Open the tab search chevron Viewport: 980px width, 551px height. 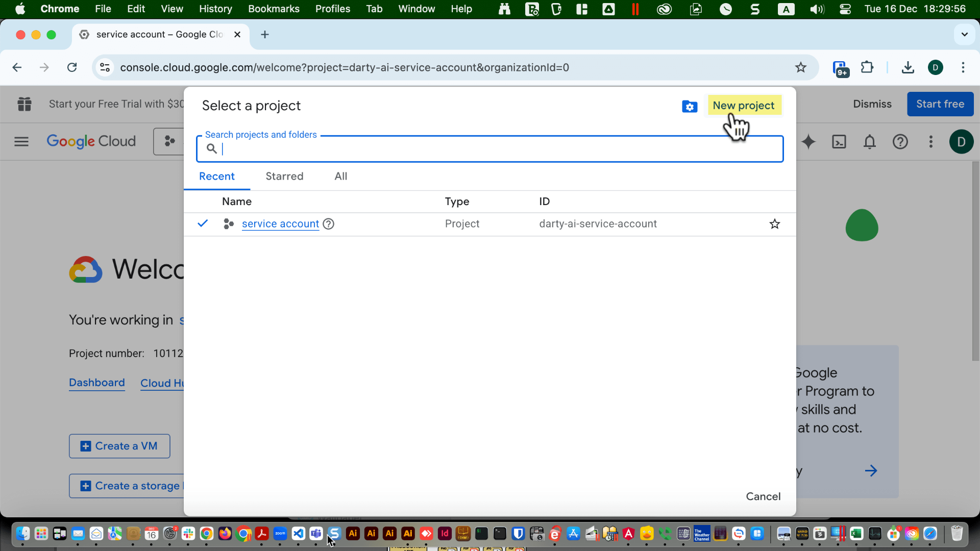(964, 34)
